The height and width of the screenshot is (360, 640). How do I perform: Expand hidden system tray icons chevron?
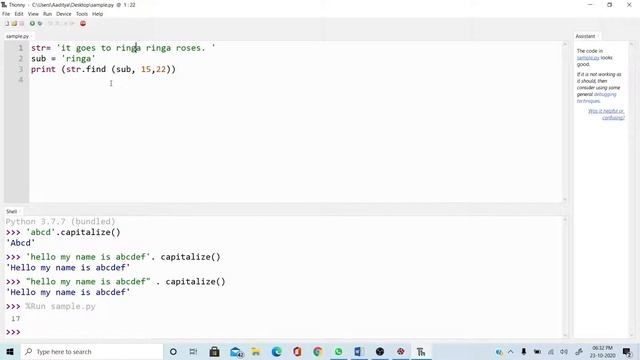tap(511, 351)
